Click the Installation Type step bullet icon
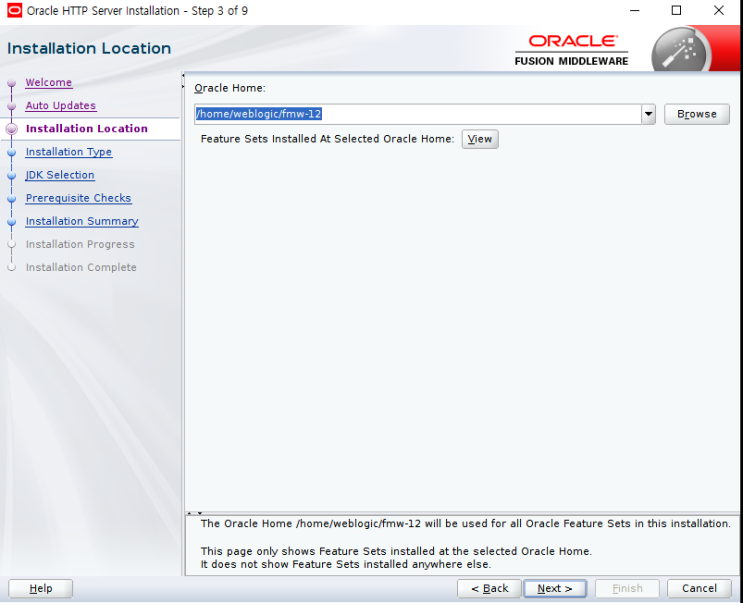This screenshot has width=743, height=603. 12,153
